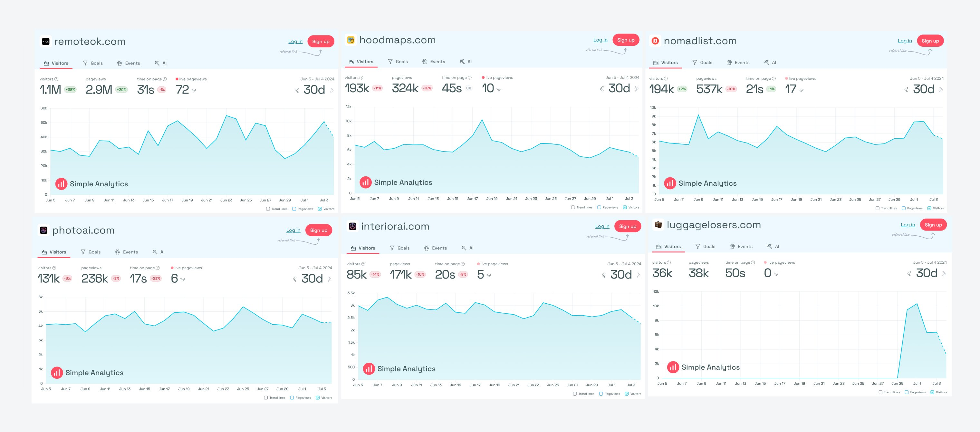Click Simple Analytics logo in remoteok chart
980x432 pixels.
coord(92,184)
